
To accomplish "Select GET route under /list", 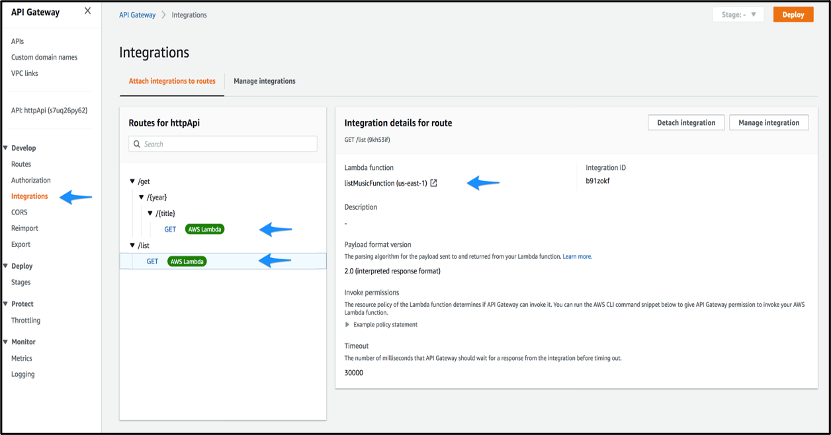I will [x=152, y=261].
